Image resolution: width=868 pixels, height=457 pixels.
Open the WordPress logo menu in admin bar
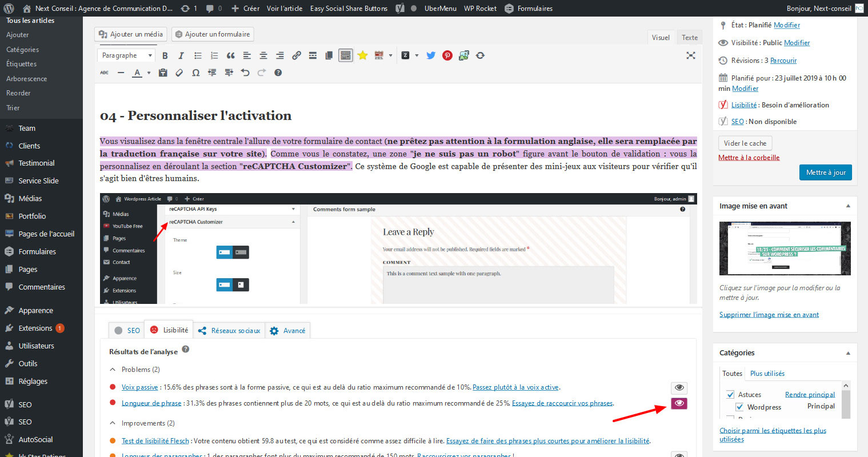(x=9, y=9)
